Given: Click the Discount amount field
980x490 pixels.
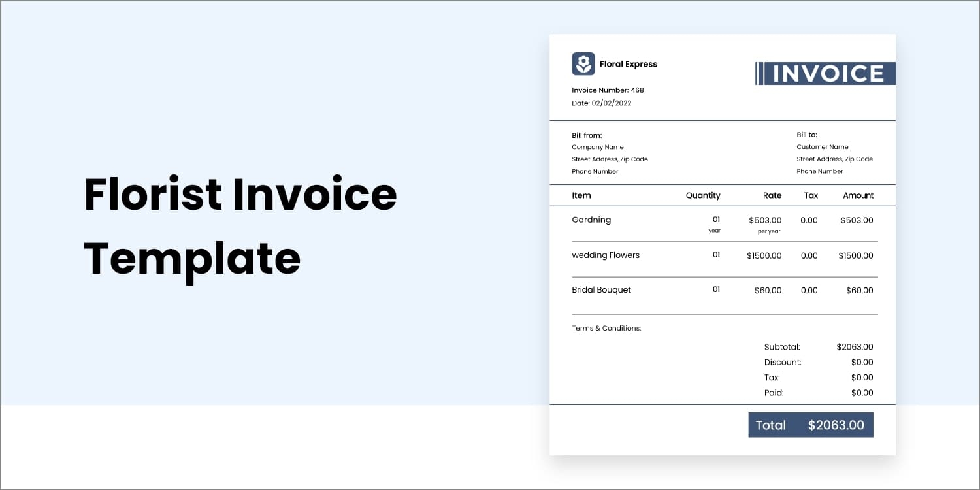Looking at the screenshot, I should (861, 362).
